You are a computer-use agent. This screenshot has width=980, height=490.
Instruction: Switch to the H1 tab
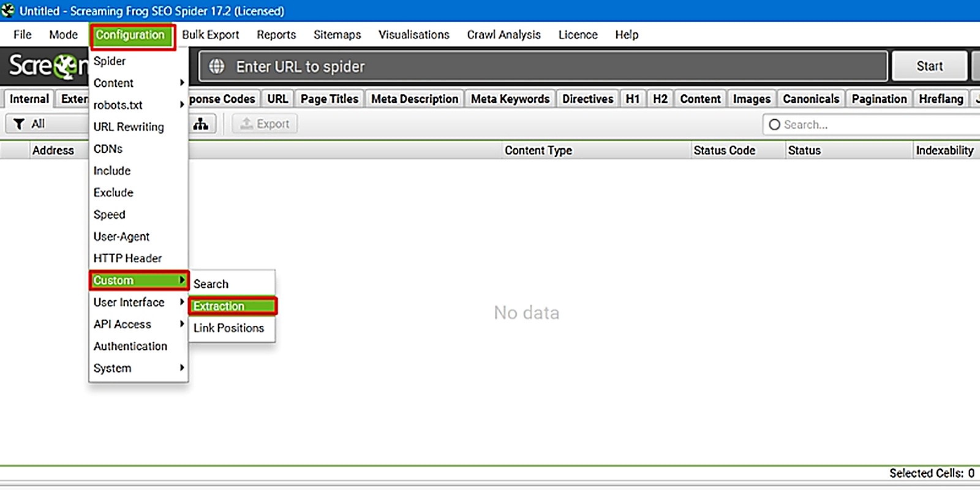[633, 99]
